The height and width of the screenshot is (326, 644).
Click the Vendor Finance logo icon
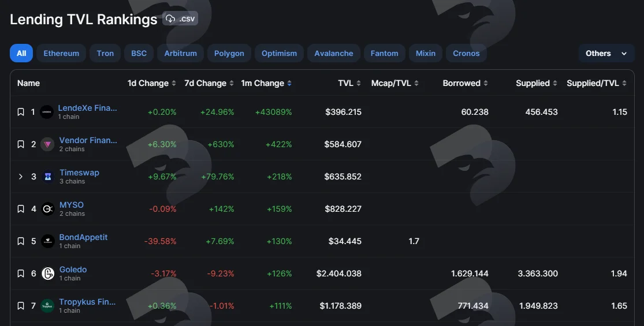[47, 144]
